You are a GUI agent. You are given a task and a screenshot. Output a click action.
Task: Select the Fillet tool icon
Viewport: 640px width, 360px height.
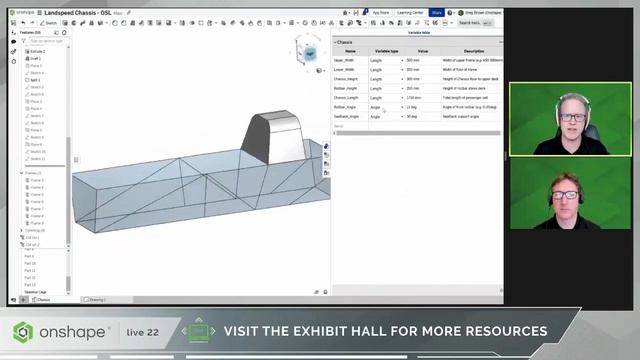[115, 23]
